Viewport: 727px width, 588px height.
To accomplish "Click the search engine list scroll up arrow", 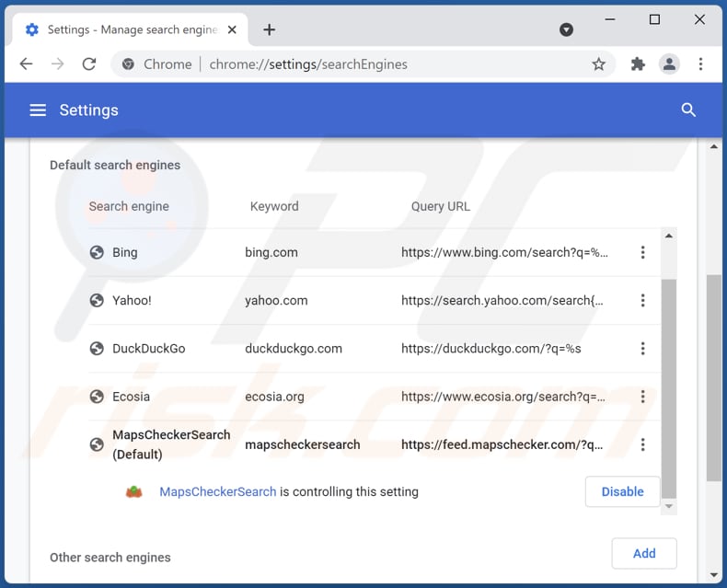I will 669,236.
